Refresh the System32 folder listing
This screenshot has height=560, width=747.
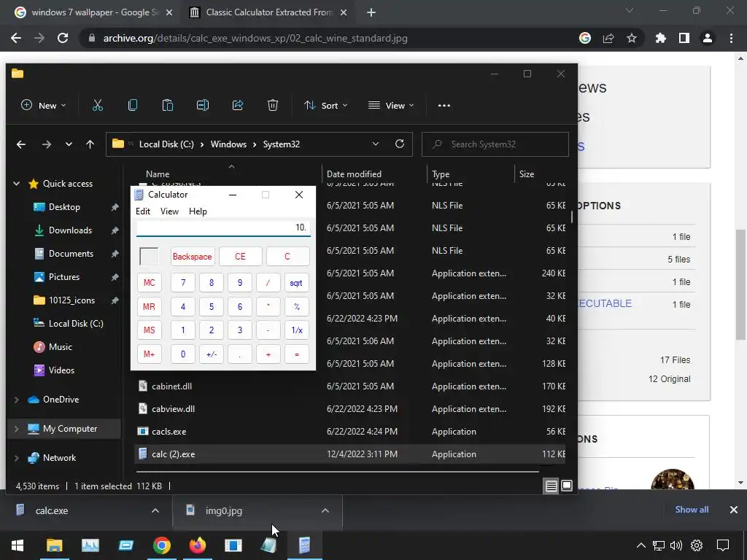tap(400, 144)
